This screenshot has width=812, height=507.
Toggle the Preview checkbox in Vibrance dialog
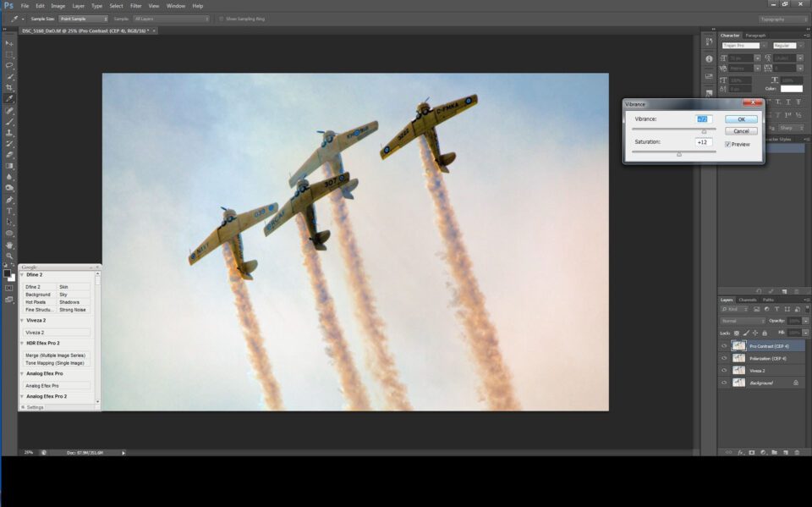pos(727,145)
